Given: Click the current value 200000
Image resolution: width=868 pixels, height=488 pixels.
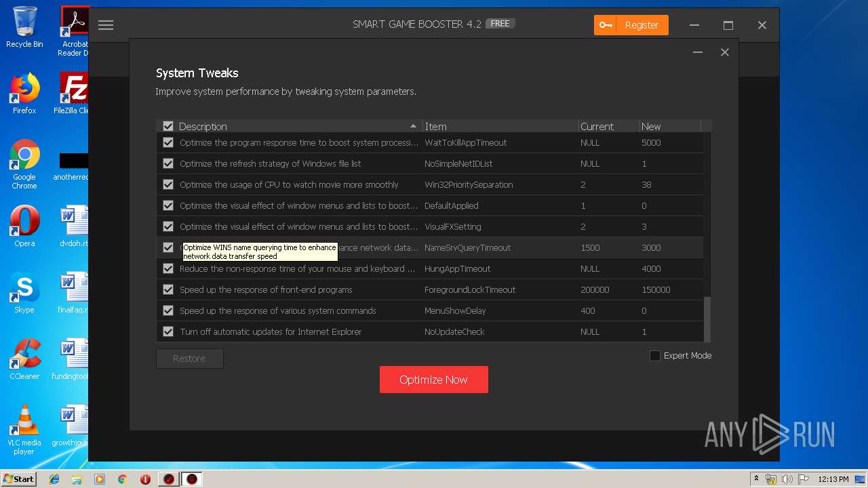Looking at the screenshot, I should (x=595, y=289).
